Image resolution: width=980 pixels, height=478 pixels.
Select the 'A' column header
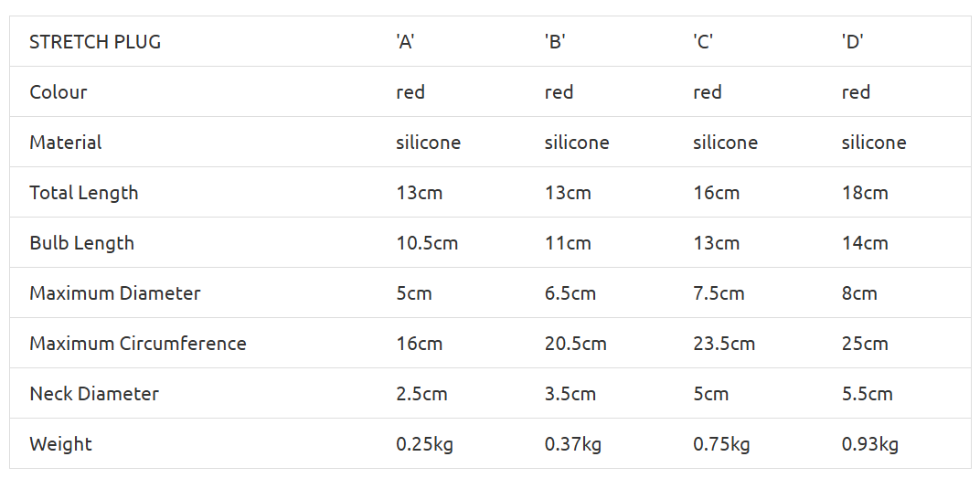[x=406, y=42]
